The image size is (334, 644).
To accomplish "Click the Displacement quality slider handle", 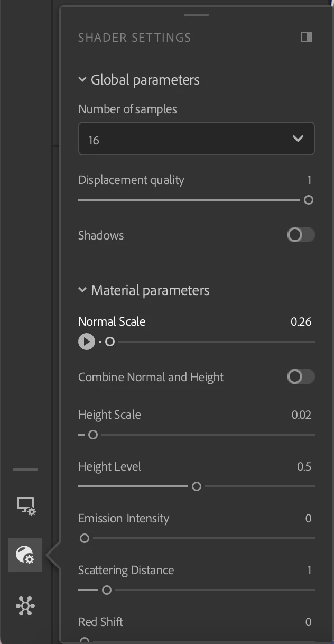I will [x=309, y=200].
